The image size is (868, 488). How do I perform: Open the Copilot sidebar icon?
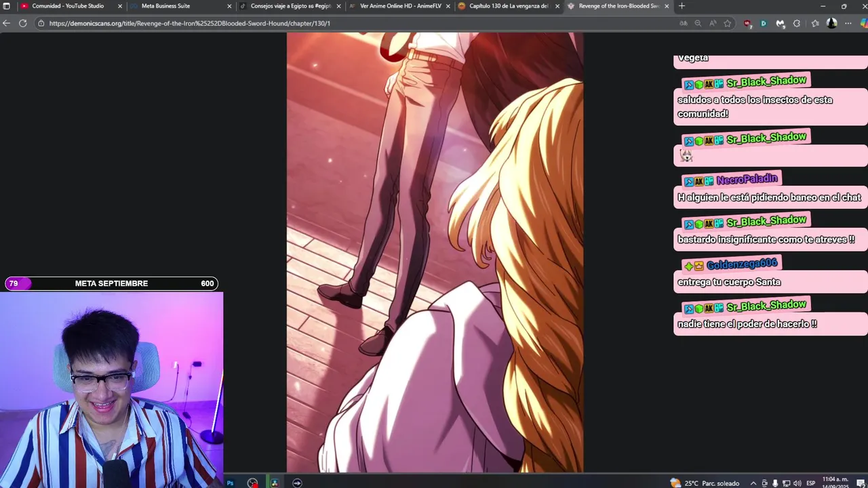tap(864, 23)
